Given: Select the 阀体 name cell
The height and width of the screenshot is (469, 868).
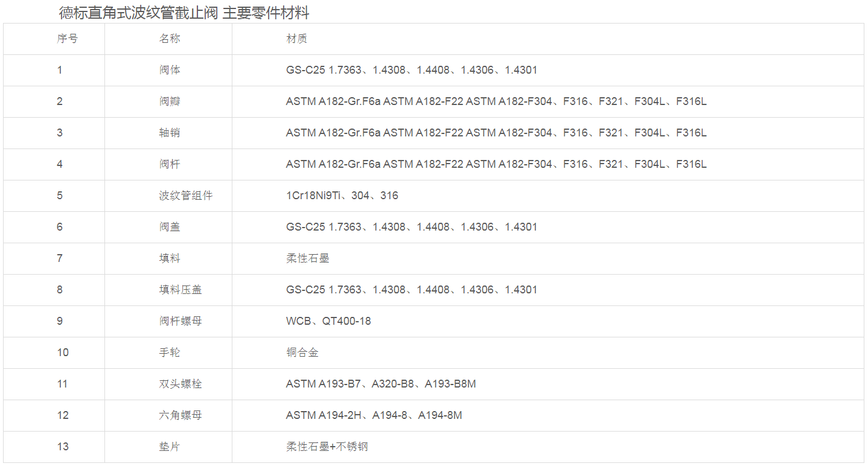Looking at the screenshot, I should pos(170,70).
